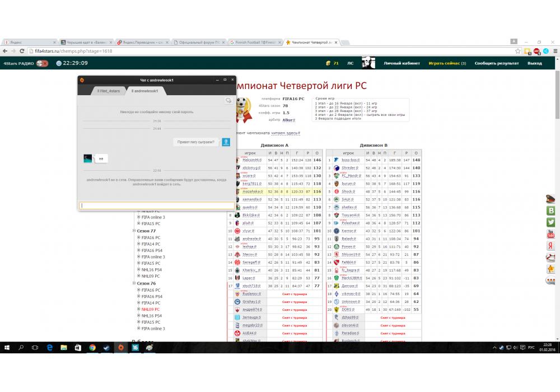The height and width of the screenshot is (392, 560).
Task: Collapse the Сезон 77 tree node
Action: (x=134, y=231)
